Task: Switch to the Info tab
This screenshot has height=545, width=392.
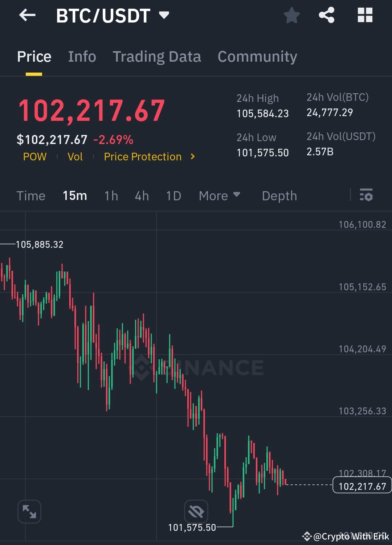Action: (82, 57)
